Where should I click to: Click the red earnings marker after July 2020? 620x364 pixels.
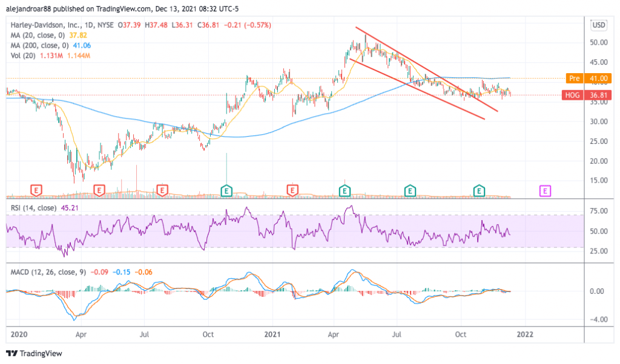point(162,191)
